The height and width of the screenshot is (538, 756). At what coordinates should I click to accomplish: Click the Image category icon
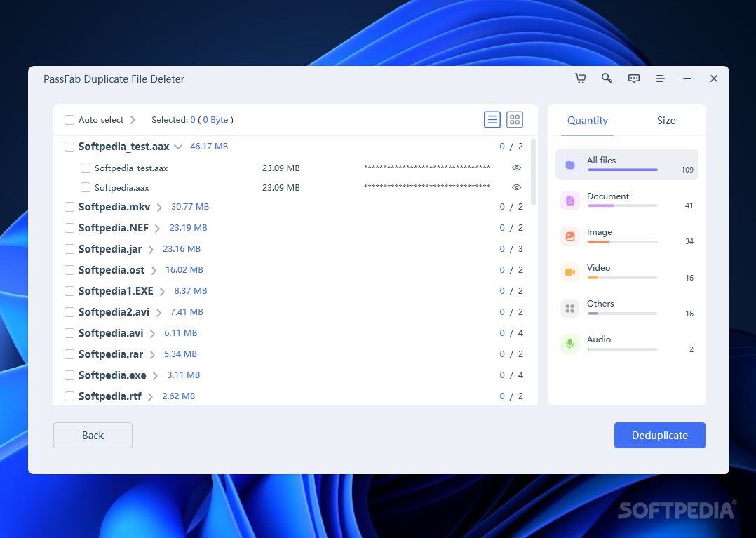[570, 236]
